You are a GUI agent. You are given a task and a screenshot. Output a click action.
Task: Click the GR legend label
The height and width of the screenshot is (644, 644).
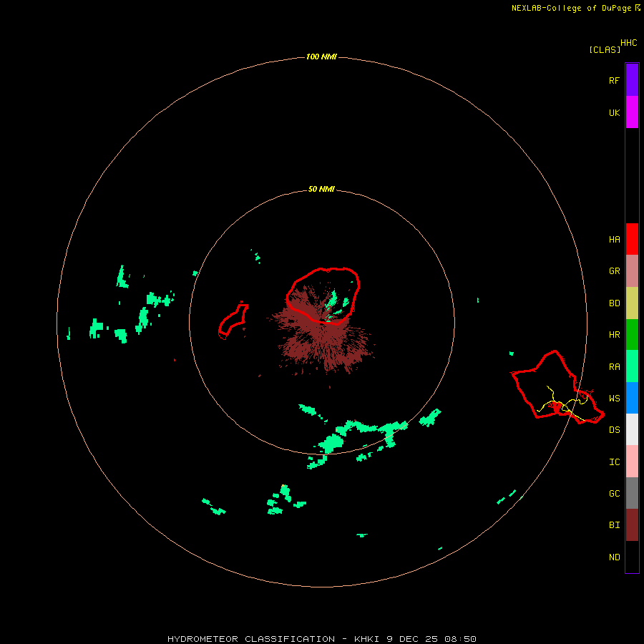point(614,271)
